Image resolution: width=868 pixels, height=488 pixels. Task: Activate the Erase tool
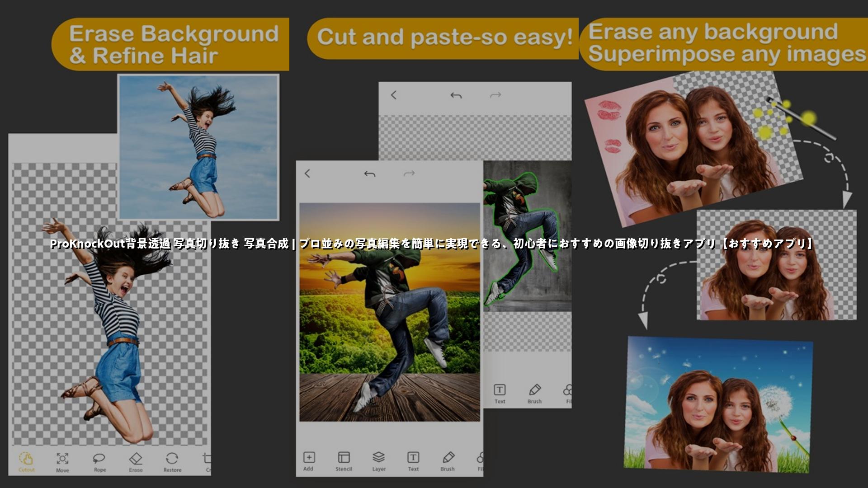click(x=136, y=463)
